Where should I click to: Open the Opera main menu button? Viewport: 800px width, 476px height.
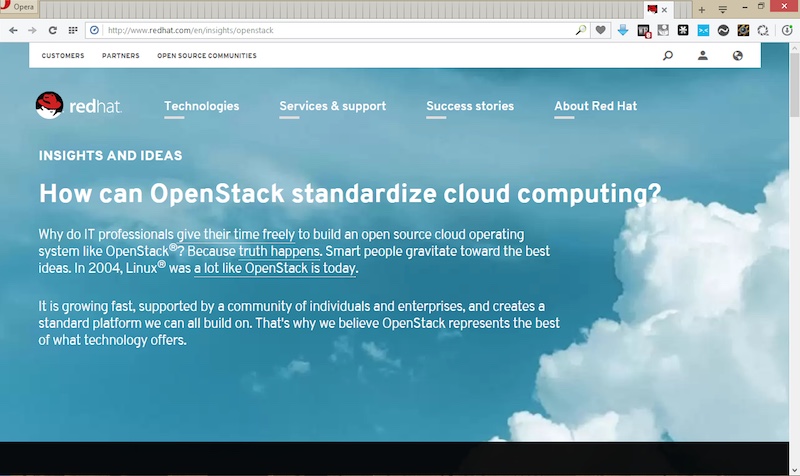pyautogui.click(x=18, y=7)
